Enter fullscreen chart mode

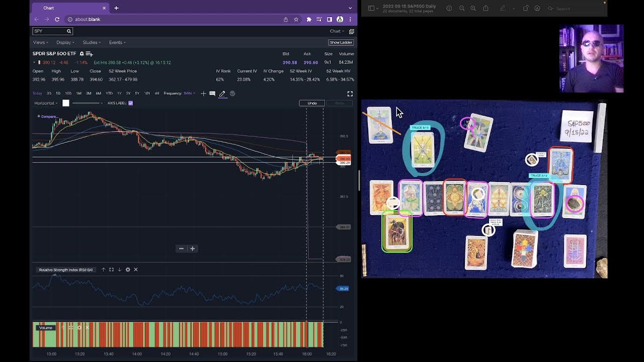coord(350,94)
